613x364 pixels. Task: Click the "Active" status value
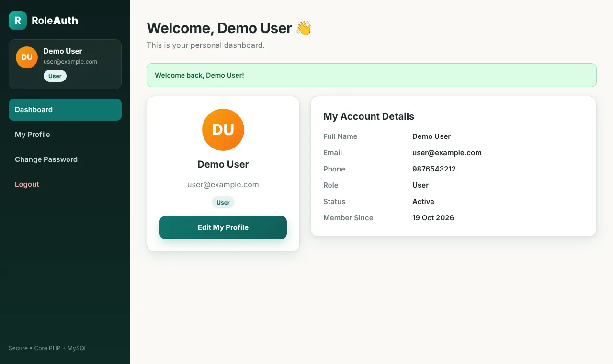pos(423,202)
